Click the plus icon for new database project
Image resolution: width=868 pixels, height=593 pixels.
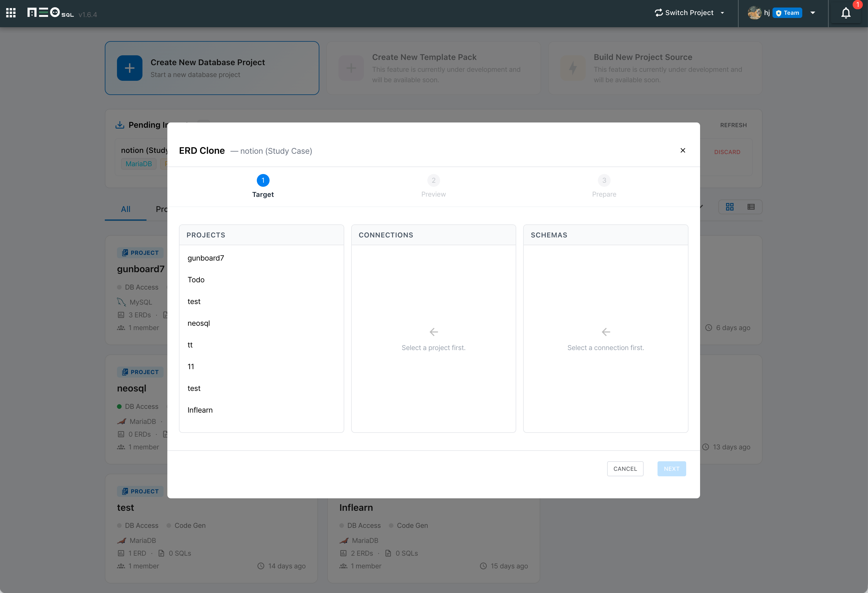[x=130, y=68]
